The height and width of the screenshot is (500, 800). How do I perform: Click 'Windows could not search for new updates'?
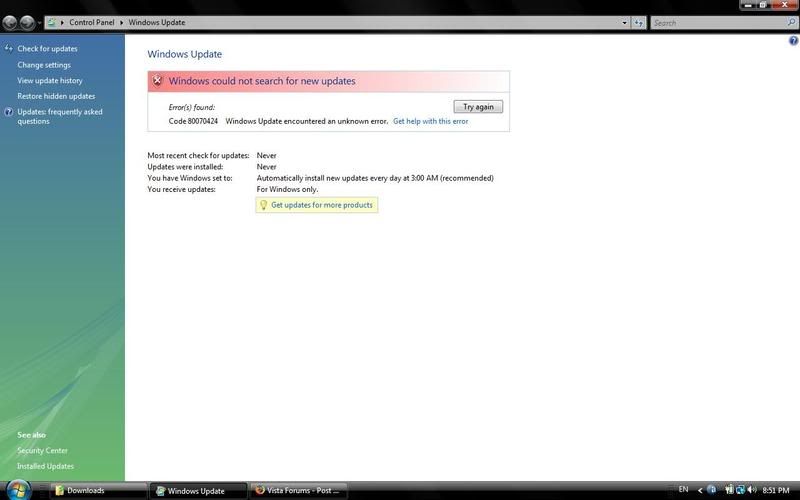click(x=262, y=81)
